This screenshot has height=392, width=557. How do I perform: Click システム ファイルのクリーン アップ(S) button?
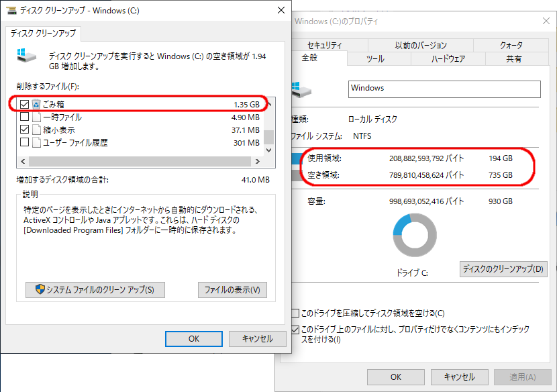[95, 290]
